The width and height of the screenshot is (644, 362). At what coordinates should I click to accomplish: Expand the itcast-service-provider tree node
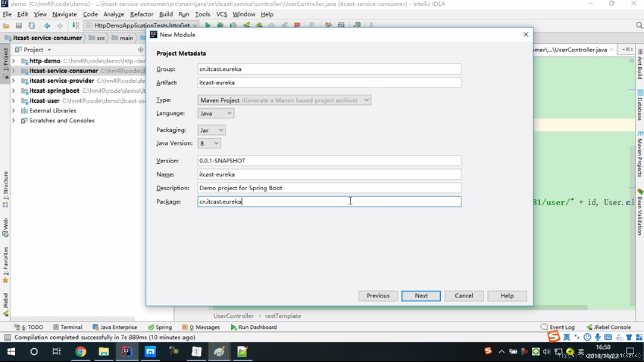coord(13,81)
